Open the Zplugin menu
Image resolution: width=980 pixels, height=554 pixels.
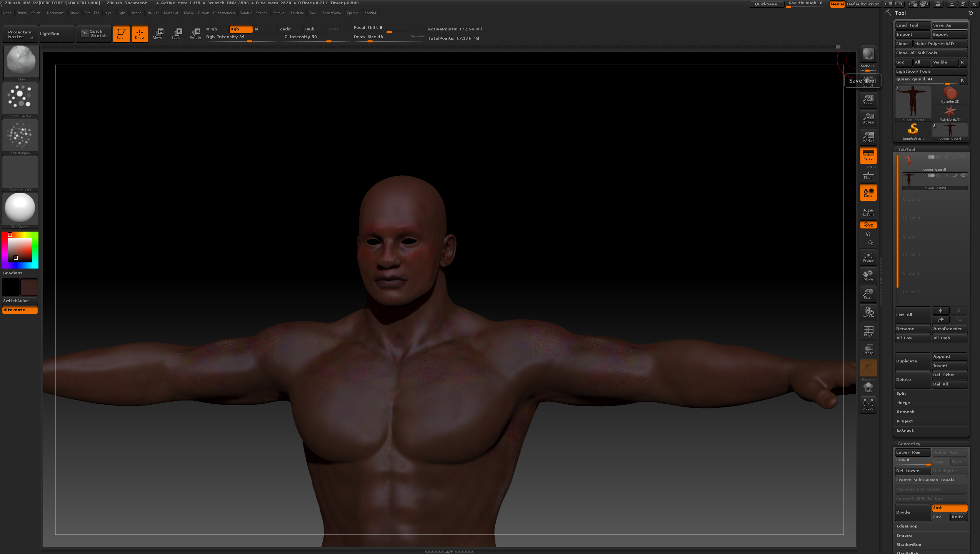click(x=352, y=13)
